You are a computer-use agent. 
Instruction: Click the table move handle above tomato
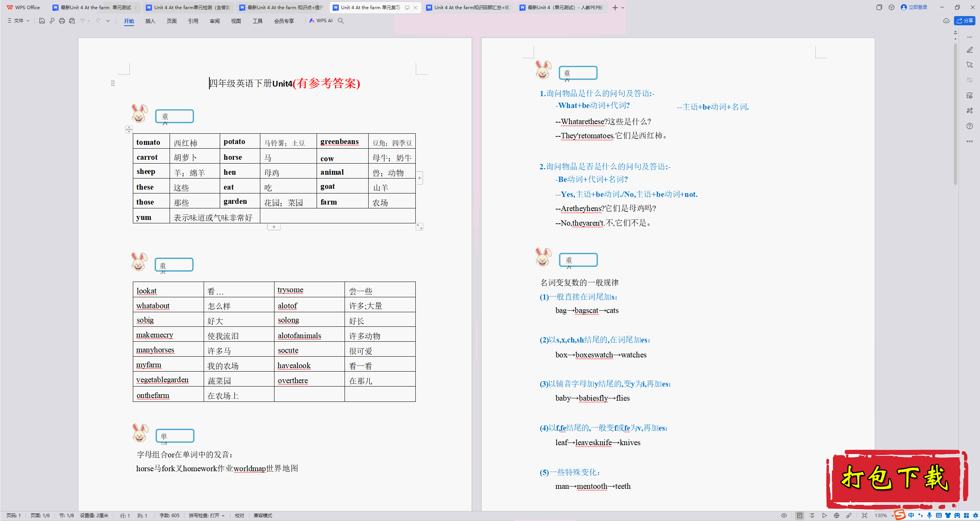[x=129, y=129]
